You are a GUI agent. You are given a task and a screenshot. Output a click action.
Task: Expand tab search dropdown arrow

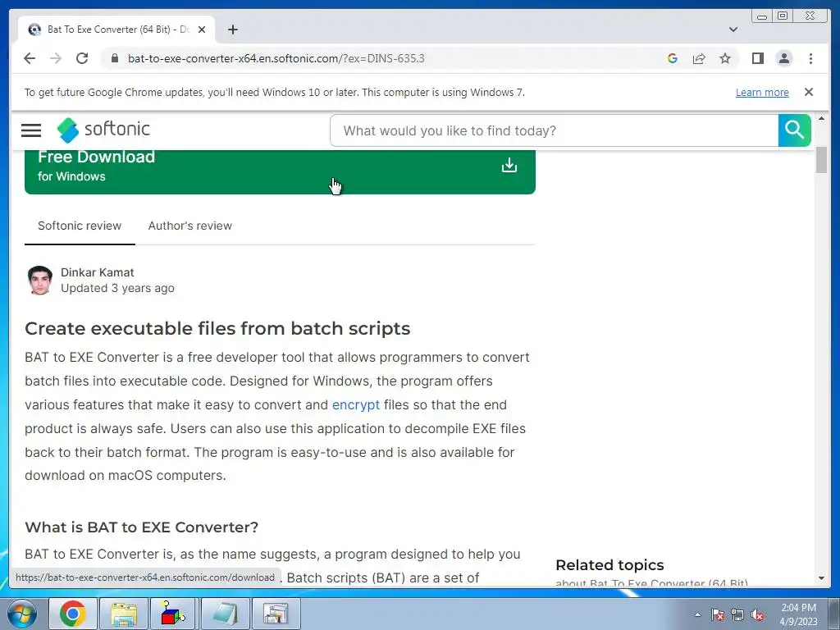point(733,30)
